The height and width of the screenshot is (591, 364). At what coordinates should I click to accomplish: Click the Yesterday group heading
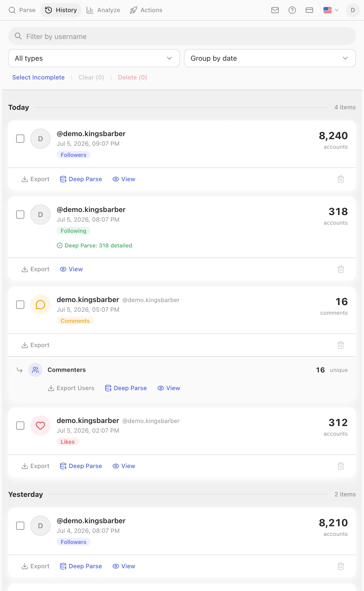click(x=26, y=494)
